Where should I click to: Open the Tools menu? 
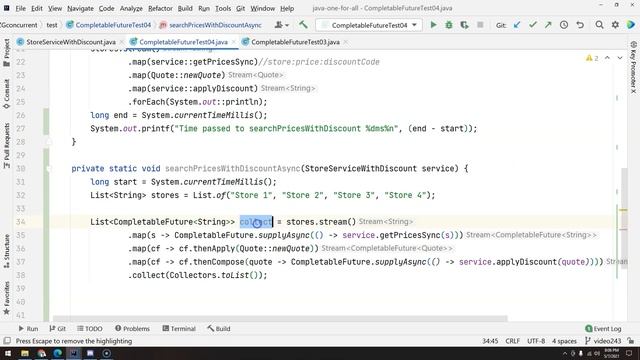(x=223, y=8)
